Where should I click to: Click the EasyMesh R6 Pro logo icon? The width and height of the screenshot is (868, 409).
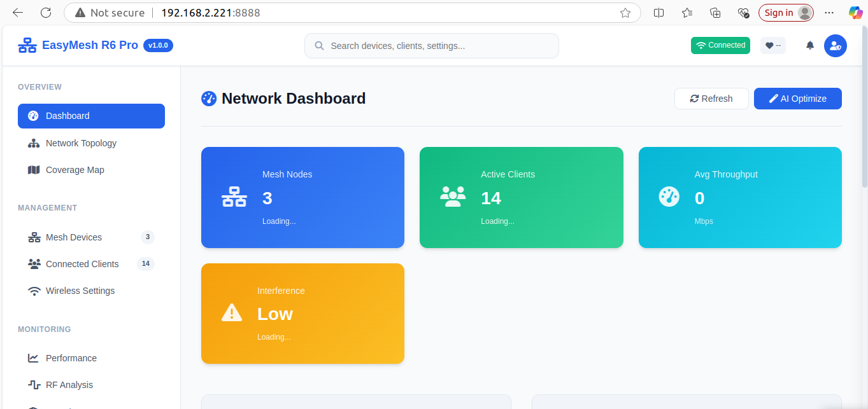(27, 46)
